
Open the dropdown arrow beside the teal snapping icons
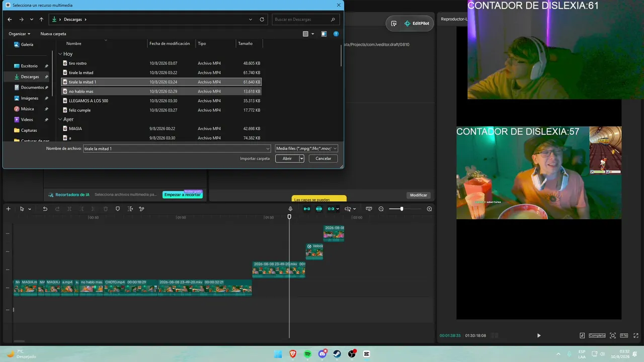point(338,209)
